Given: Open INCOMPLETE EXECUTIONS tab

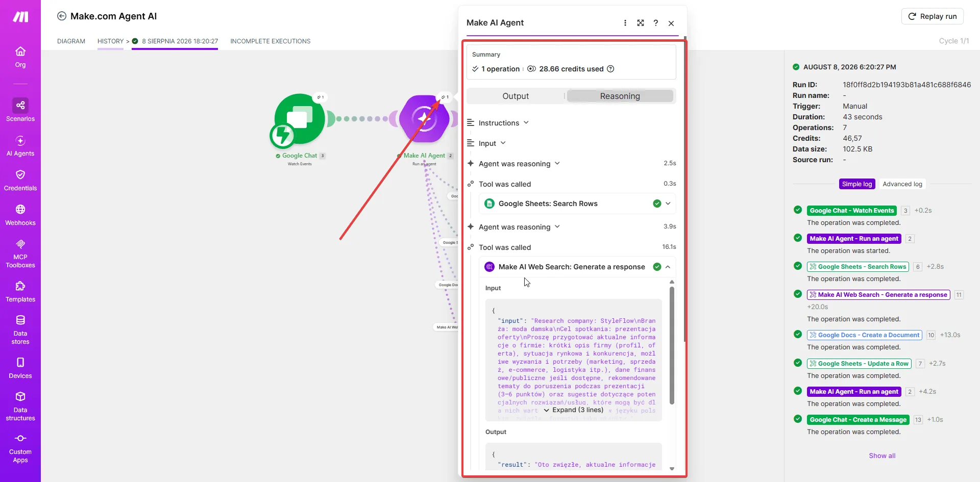Looking at the screenshot, I should click(x=270, y=41).
